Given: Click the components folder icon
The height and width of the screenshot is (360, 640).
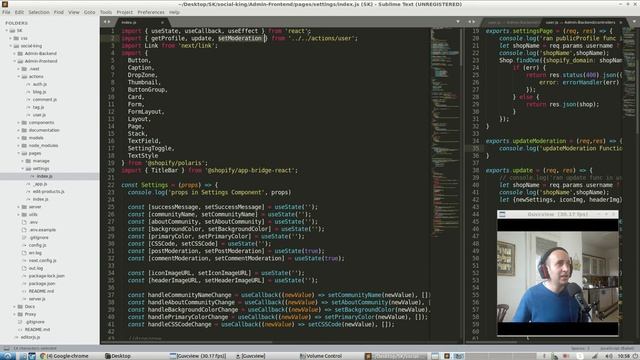Looking at the screenshot, I should (24, 122).
